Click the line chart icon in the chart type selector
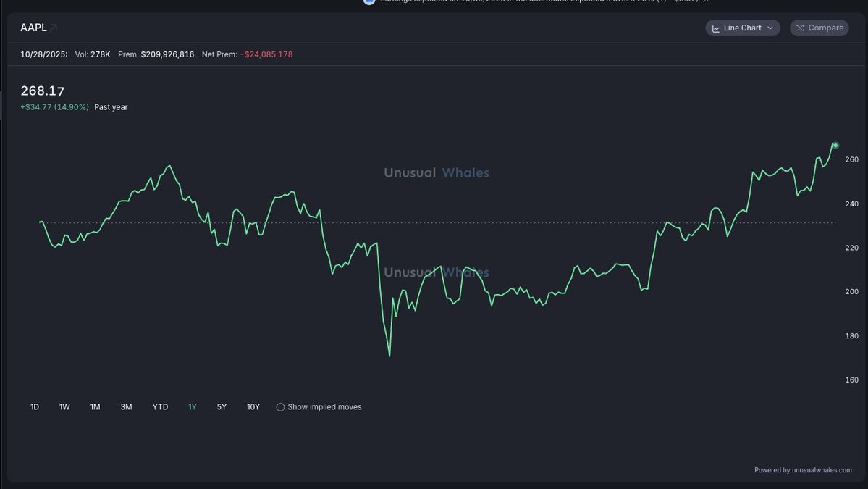 [716, 28]
